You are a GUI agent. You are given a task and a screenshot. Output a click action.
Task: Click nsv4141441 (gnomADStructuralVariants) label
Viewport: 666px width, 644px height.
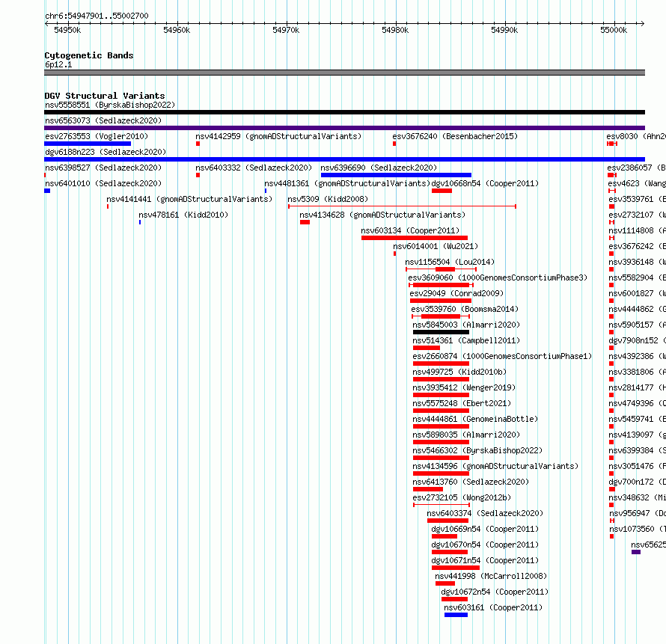(189, 199)
